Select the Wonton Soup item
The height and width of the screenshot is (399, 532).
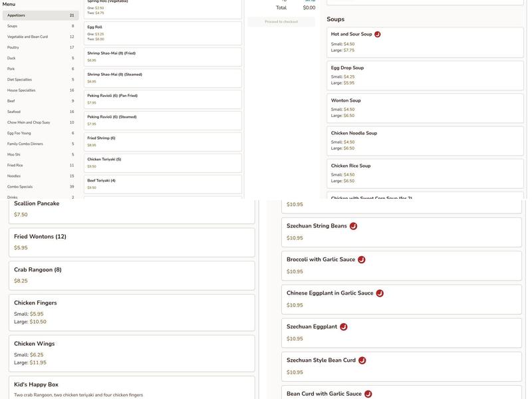pos(425,108)
